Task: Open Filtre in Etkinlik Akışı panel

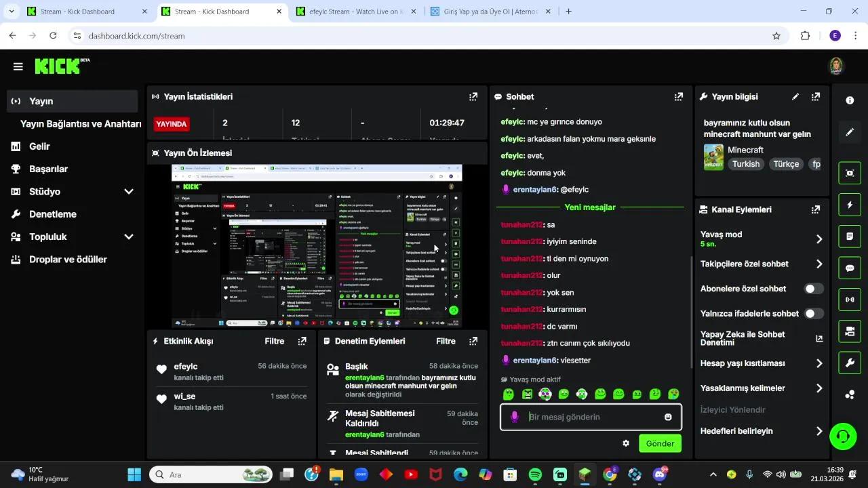Action: click(274, 341)
